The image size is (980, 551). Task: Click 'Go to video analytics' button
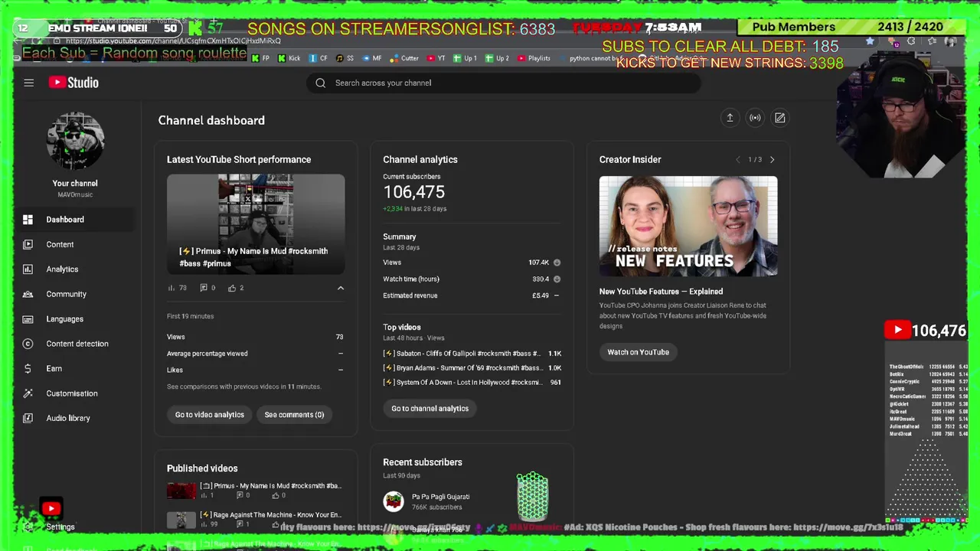pyautogui.click(x=210, y=415)
